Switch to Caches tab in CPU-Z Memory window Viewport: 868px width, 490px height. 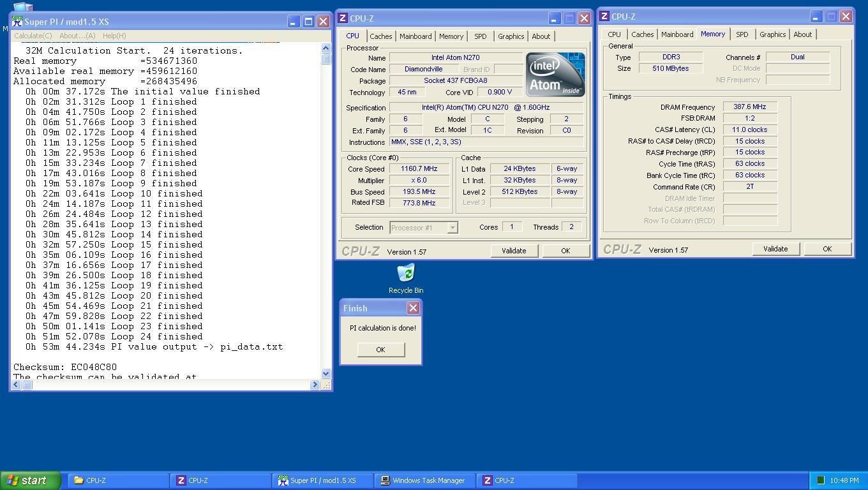(642, 34)
